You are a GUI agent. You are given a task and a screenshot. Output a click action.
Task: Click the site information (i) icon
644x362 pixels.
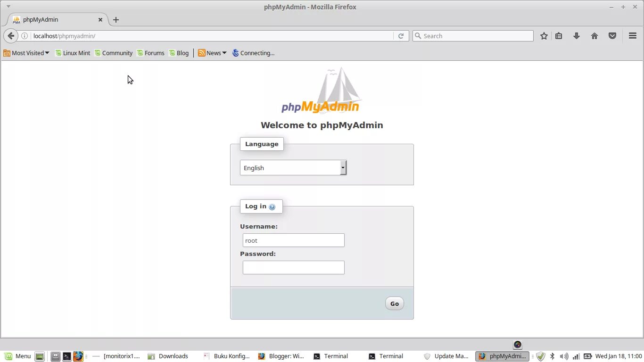coord(25,36)
